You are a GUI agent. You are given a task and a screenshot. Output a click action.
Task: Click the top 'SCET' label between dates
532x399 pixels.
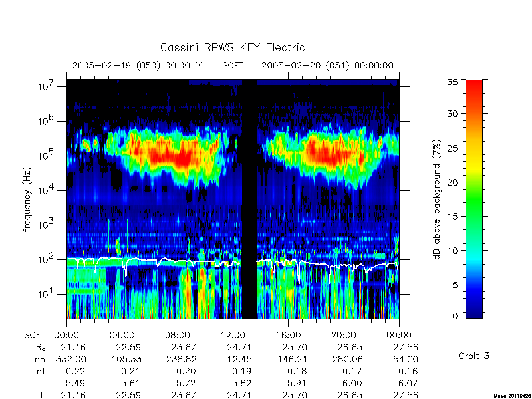[233, 65]
